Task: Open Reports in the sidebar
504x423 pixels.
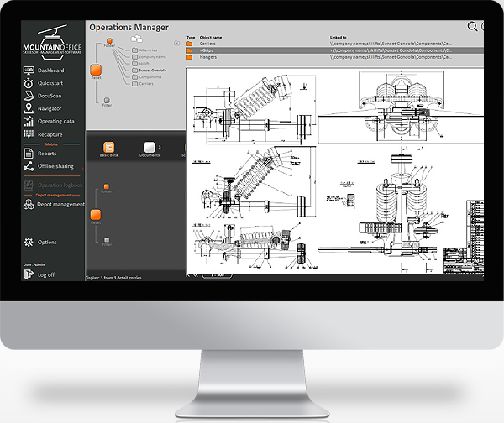Action: [x=47, y=154]
